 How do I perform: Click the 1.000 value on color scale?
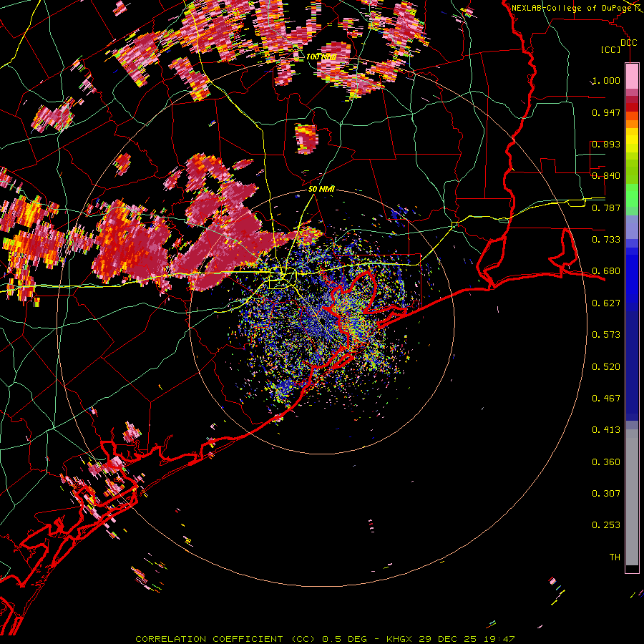(x=606, y=80)
